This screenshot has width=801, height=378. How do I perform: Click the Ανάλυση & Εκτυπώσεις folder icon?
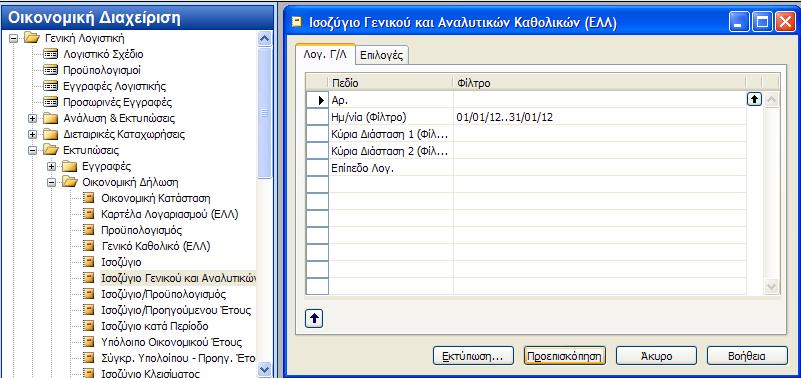pyautogui.click(x=51, y=119)
